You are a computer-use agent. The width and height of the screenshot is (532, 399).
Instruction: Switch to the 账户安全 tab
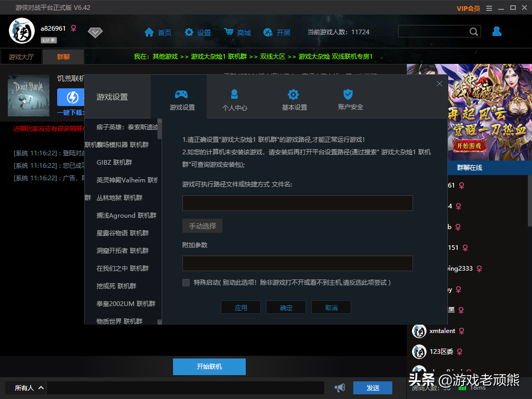[350, 100]
